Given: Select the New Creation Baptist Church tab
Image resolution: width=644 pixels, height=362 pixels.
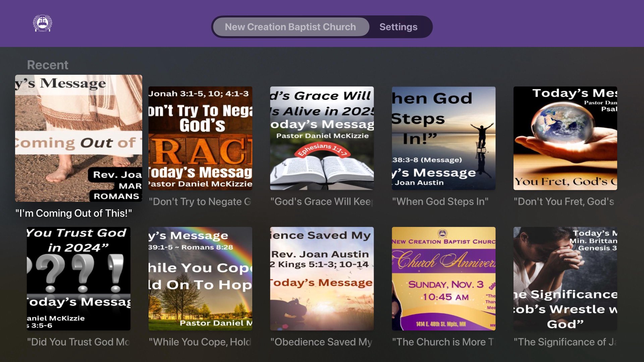Looking at the screenshot, I should [290, 27].
